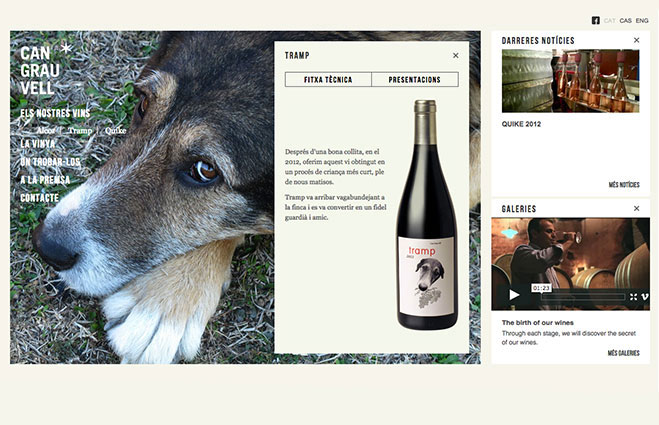Open the Facebook page icon
This screenshot has height=425, width=659.
(596, 20)
